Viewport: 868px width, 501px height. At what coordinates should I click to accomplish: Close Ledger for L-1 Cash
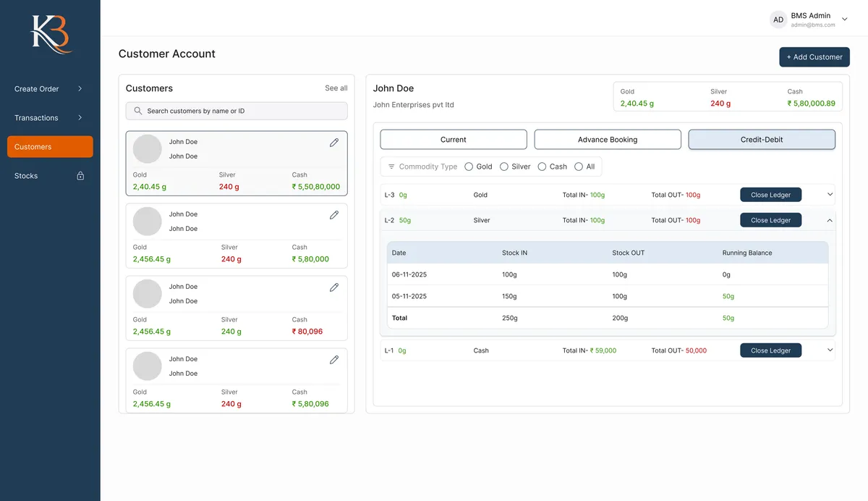pyautogui.click(x=770, y=350)
